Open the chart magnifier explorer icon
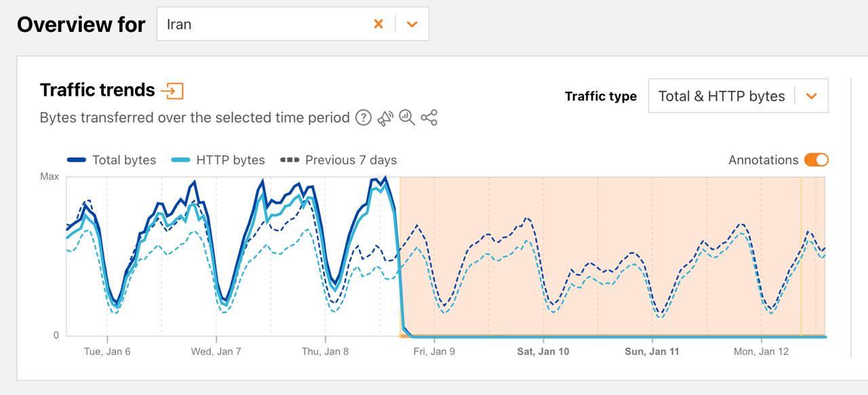 (407, 117)
